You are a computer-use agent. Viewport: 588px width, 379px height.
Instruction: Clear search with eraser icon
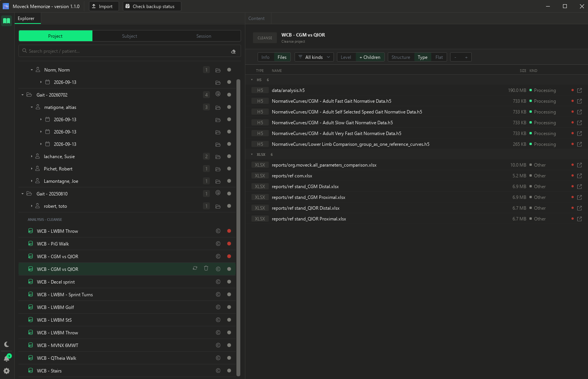click(233, 51)
